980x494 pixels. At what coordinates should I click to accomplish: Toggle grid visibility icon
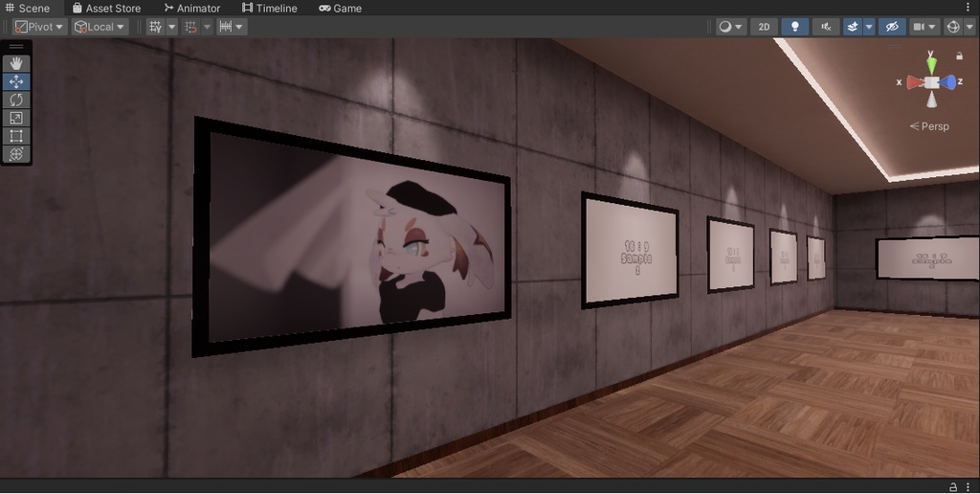coord(156,27)
